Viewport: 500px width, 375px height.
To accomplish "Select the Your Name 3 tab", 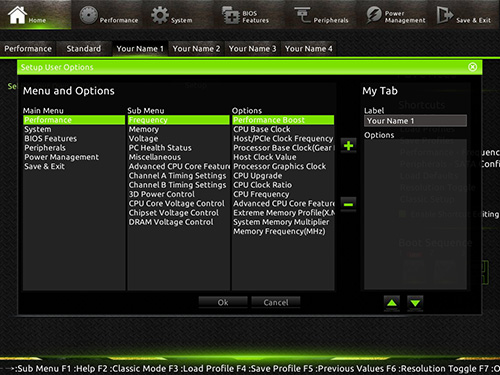I will coord(252,49).
